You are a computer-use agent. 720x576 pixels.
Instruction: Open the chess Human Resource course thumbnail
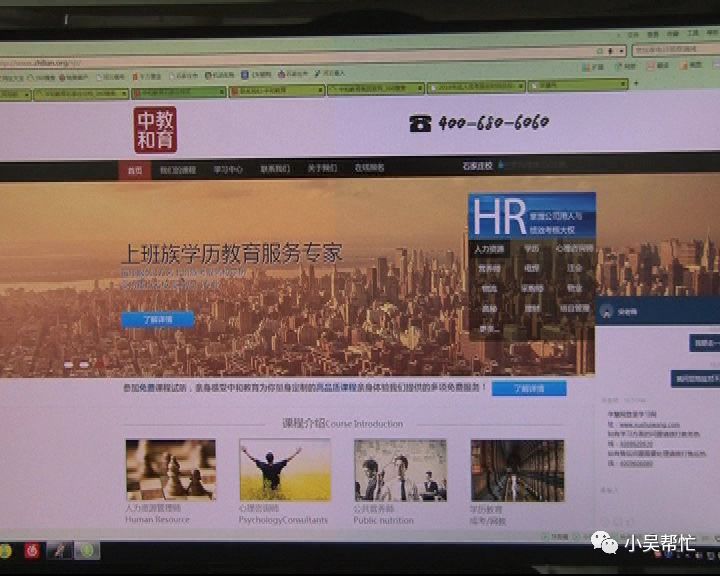coord(171,470)
